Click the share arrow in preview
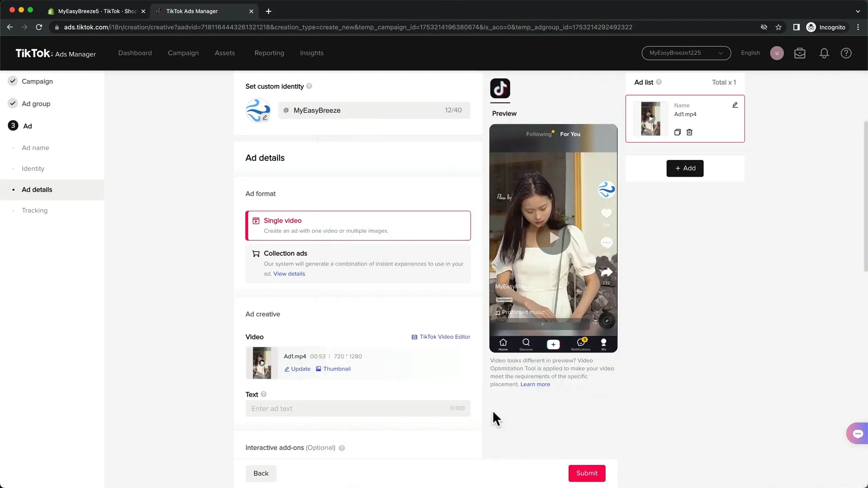Screen dimensions: 868x488 click(606, 272)
